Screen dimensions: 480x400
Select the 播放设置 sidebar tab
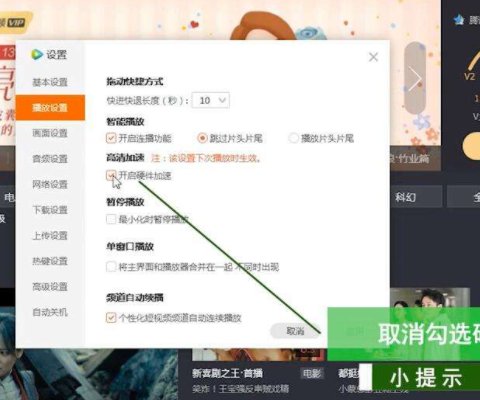[50, 107]
